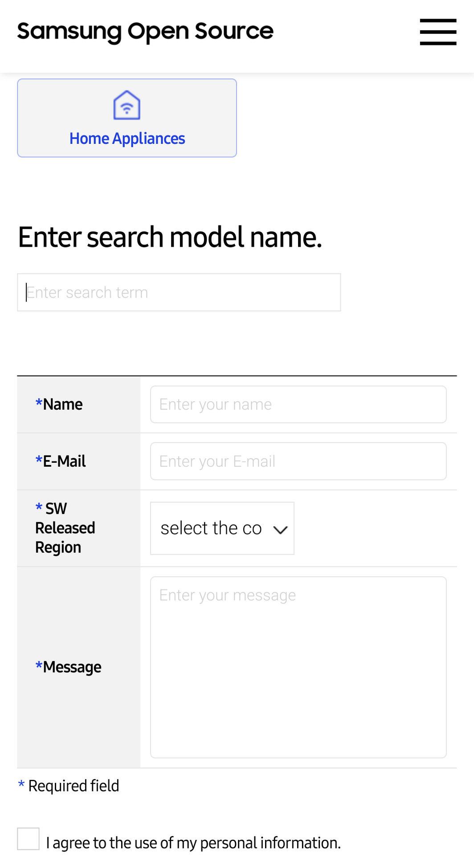Click the chevron arrow in region selector
Viewport: 474px width, 868px height.
(x=280, y=530)
